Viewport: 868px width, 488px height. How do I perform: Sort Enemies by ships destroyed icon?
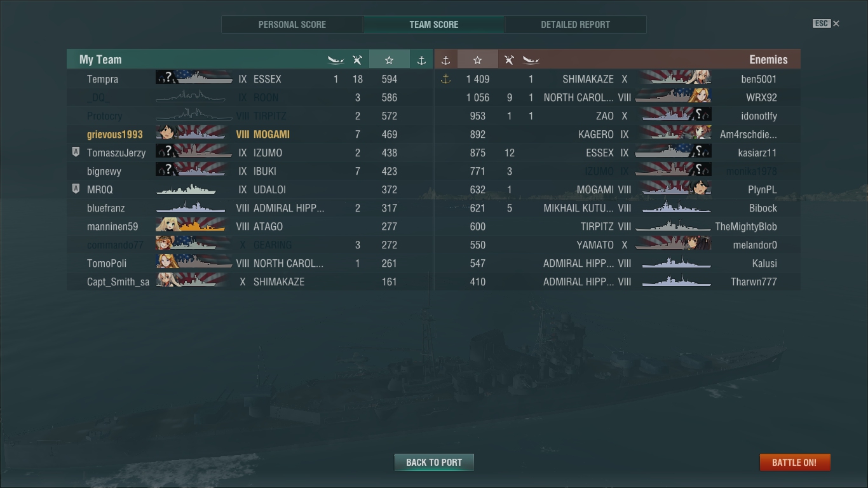[x=531, y=60]
